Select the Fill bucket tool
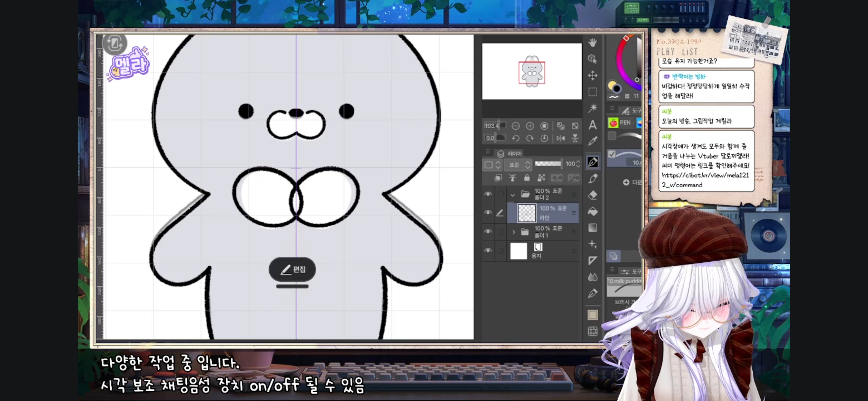The image size is (868, 401). click(x=593, y=211)
